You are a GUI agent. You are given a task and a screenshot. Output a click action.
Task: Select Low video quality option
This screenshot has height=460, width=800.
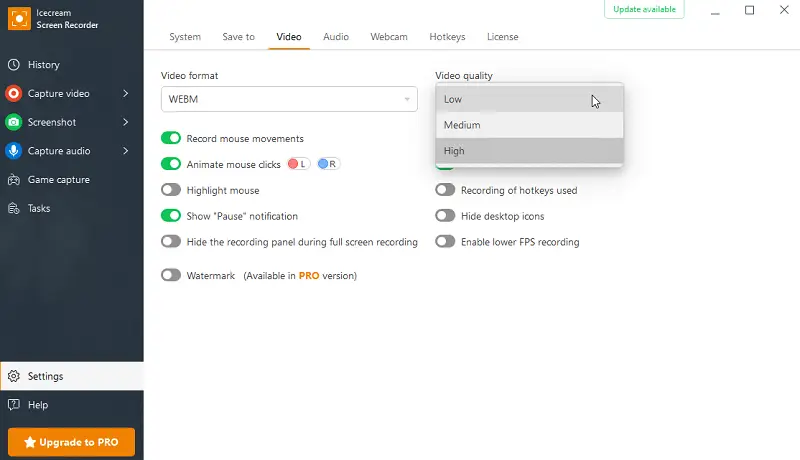pos(529,99)
